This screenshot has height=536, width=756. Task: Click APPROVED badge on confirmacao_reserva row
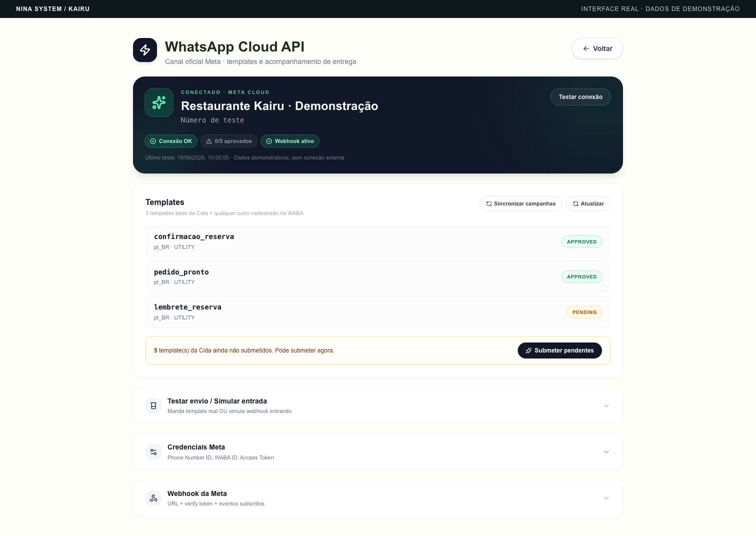tap(581, 241)
